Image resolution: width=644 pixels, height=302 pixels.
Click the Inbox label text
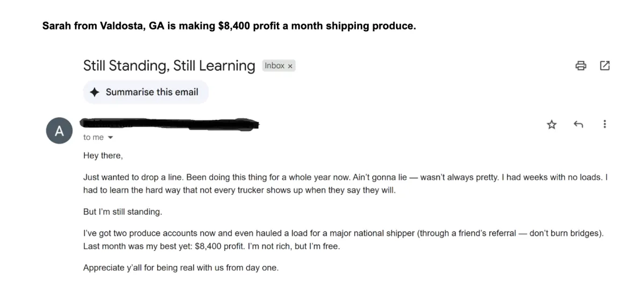coord(274,66)
